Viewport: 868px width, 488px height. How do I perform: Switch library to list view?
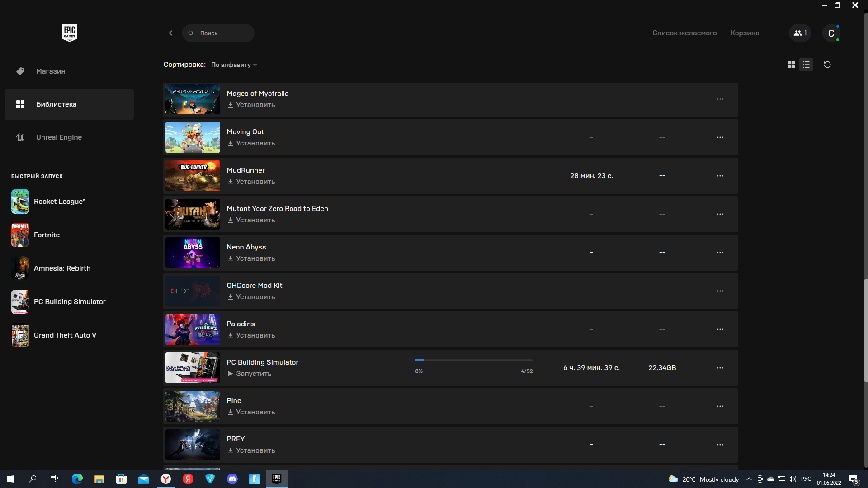(806, 65)
